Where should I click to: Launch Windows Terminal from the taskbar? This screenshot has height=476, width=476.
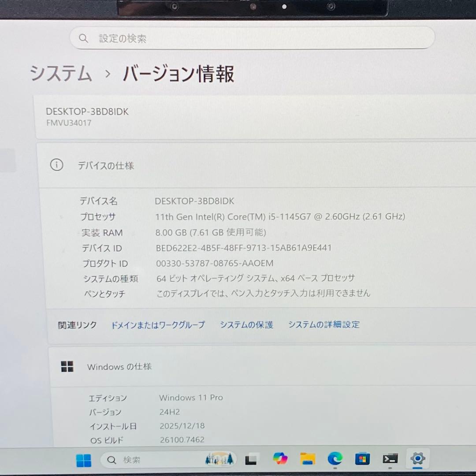(390, 459)
